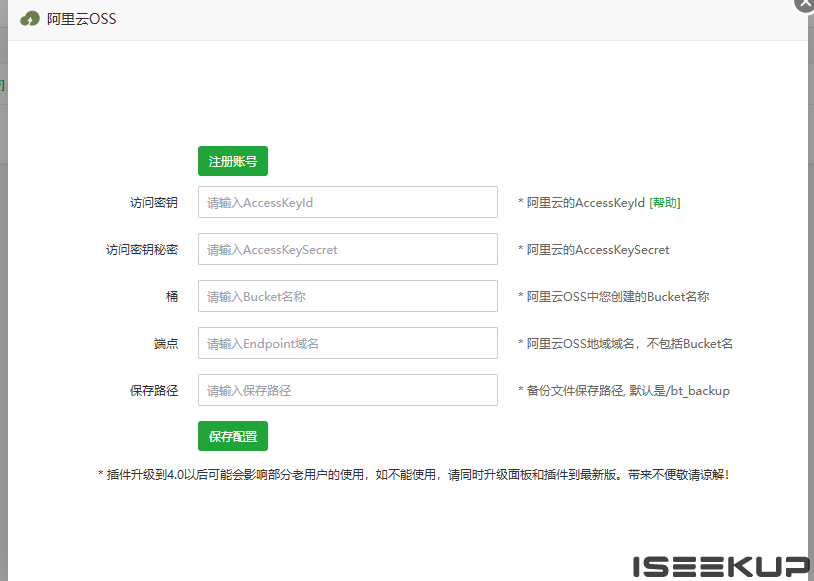
Task: Click the 访问密钥秘密 label
Action: (142, 250)
